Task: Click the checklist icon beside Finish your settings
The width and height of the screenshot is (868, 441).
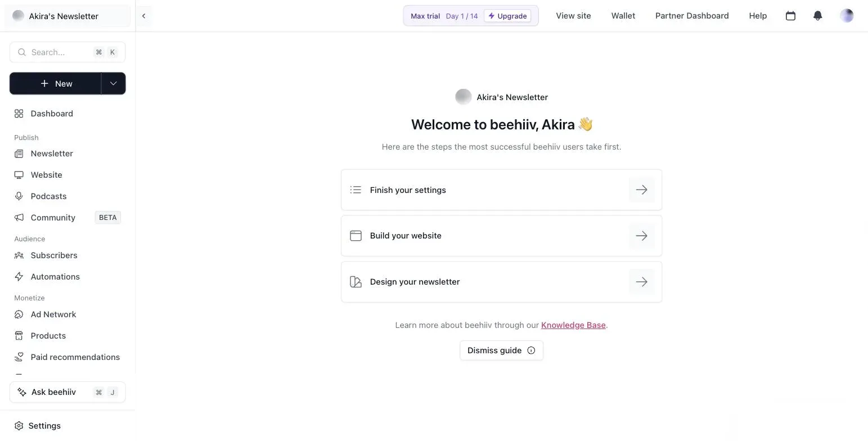Action: (x=356, y=190)
